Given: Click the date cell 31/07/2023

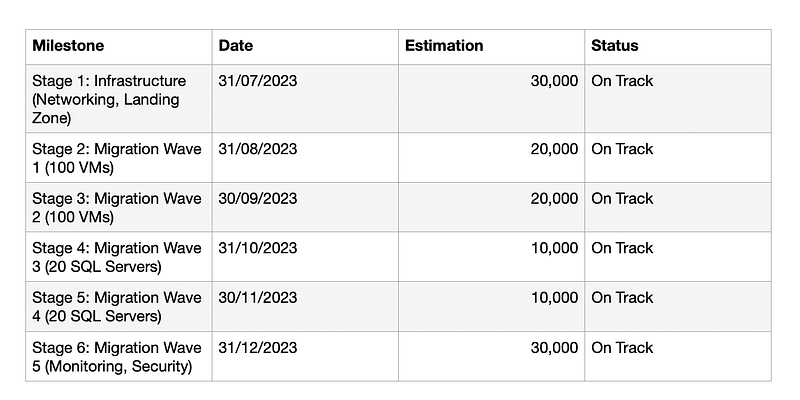Looking at the screenshot, I should (258, 80).
